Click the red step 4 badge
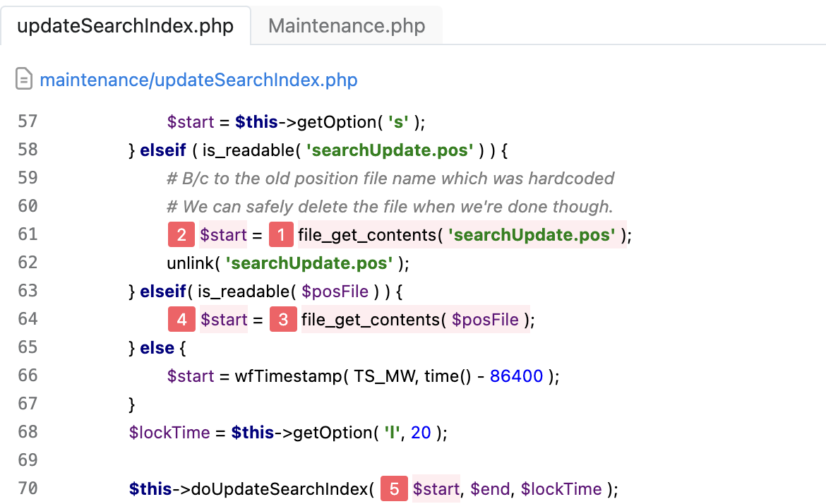 point(181,320)
